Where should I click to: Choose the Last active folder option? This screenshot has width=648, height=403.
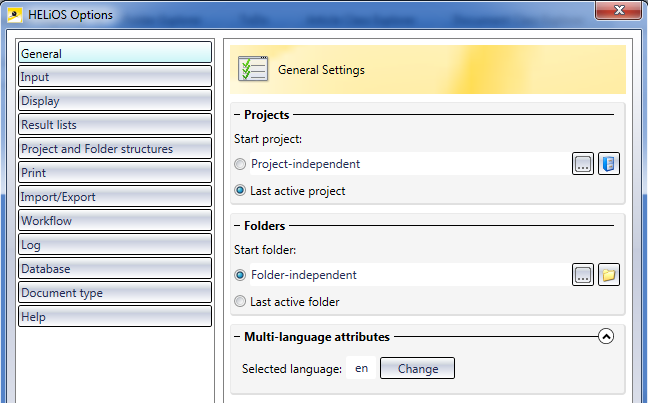(x=240, y=301)
